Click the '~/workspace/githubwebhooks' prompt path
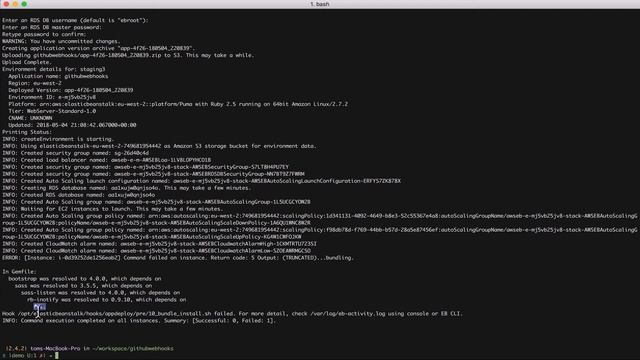The width and height of the screenshot is (640, 360). coord(134,349)
